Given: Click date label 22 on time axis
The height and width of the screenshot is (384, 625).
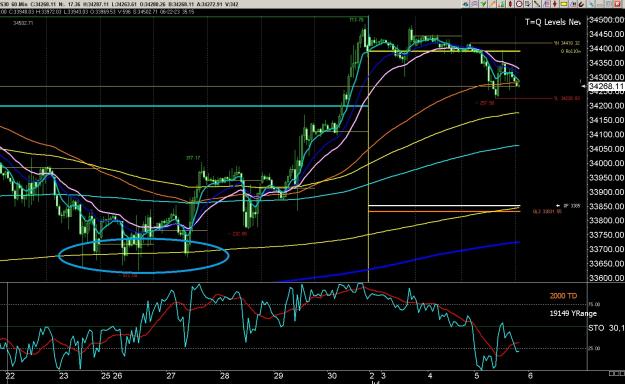Looking at the screenshot, I should 10,376.
